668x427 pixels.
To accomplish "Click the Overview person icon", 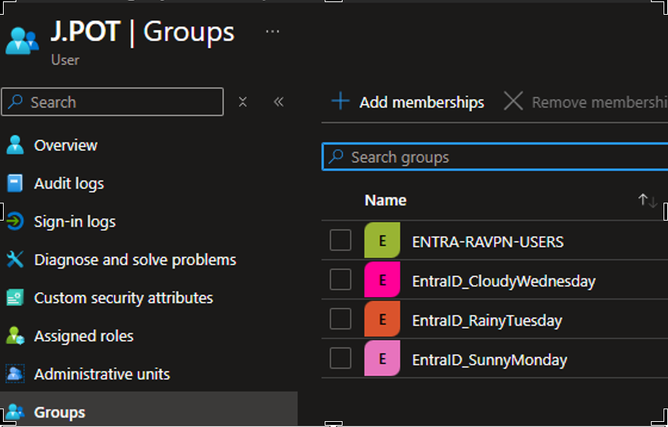I will (15, 145).
